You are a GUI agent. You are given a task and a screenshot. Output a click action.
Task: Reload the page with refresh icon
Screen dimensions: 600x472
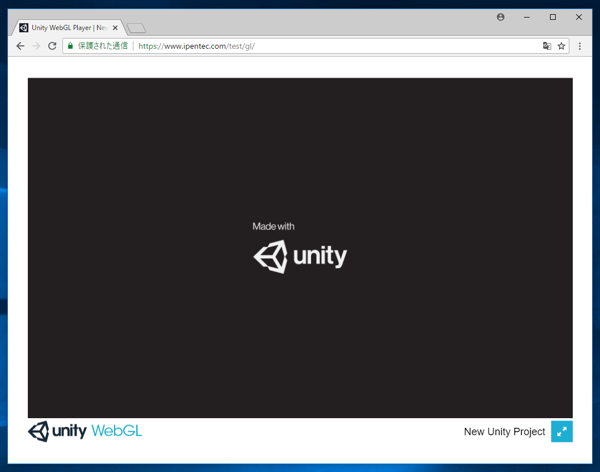click(x=52, y=46)
